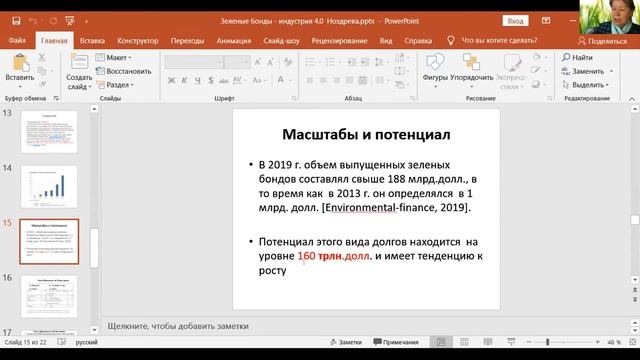Viewport: 640px width, 360px height.
Task: Open ribbon display options icon
Action: [x=546, y=21]
